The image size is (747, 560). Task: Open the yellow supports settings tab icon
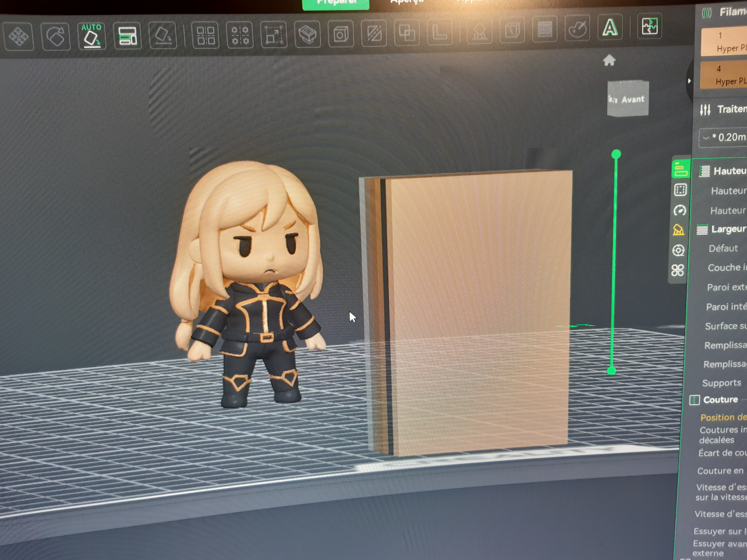(x=678, y=230)
